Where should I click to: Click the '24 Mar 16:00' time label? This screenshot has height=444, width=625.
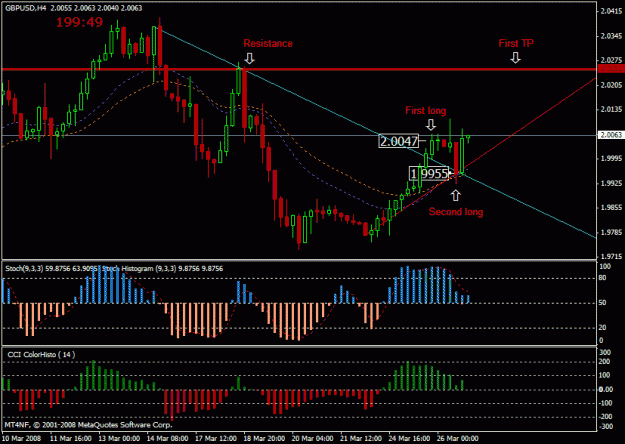click(410, 438)
